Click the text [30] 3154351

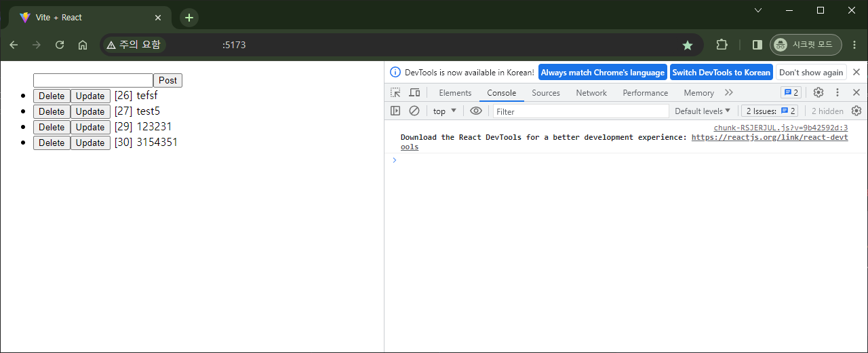146,143
